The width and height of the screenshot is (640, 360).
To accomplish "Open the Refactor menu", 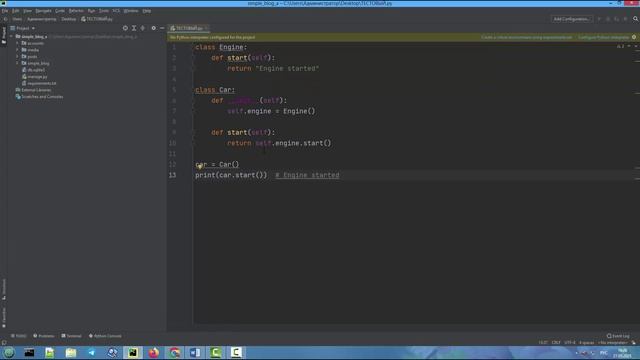I will click(x=76, y=11).
